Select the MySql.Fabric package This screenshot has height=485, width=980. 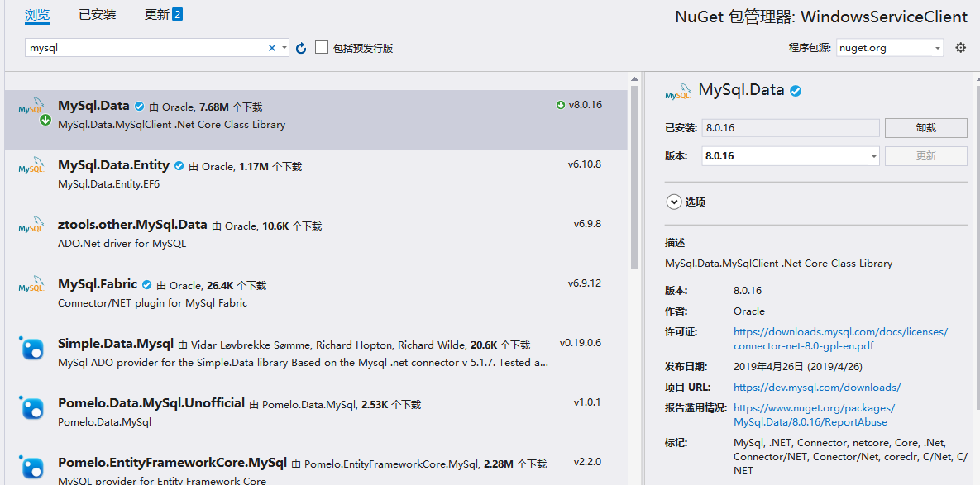(x=316, y=297)
